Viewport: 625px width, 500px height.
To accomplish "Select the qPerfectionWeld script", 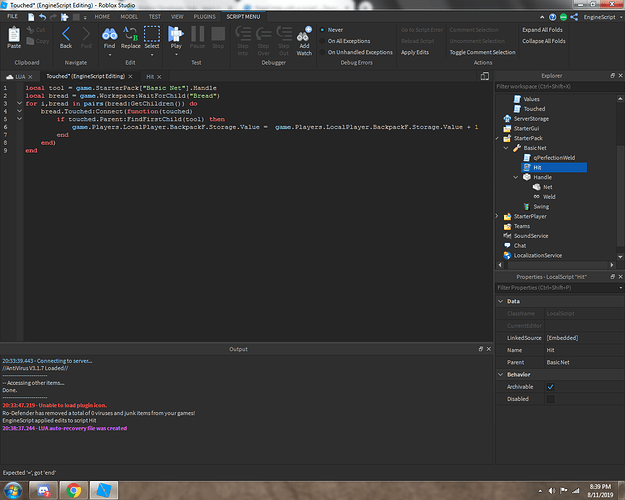I will click(554, 157).
